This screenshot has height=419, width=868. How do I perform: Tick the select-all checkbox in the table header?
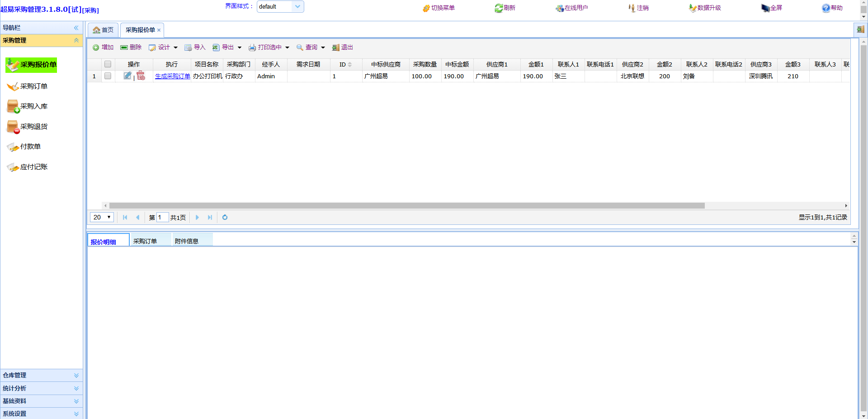tap(108, 64)
